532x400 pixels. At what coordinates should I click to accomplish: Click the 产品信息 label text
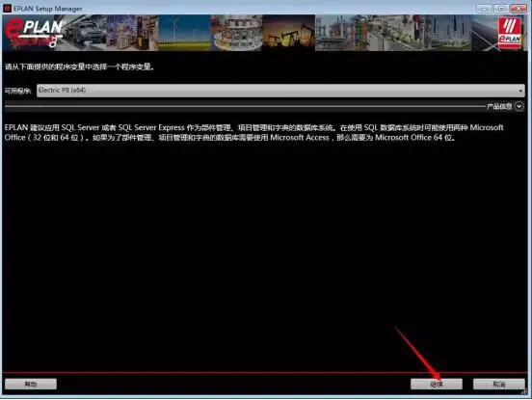coord(499,107)
